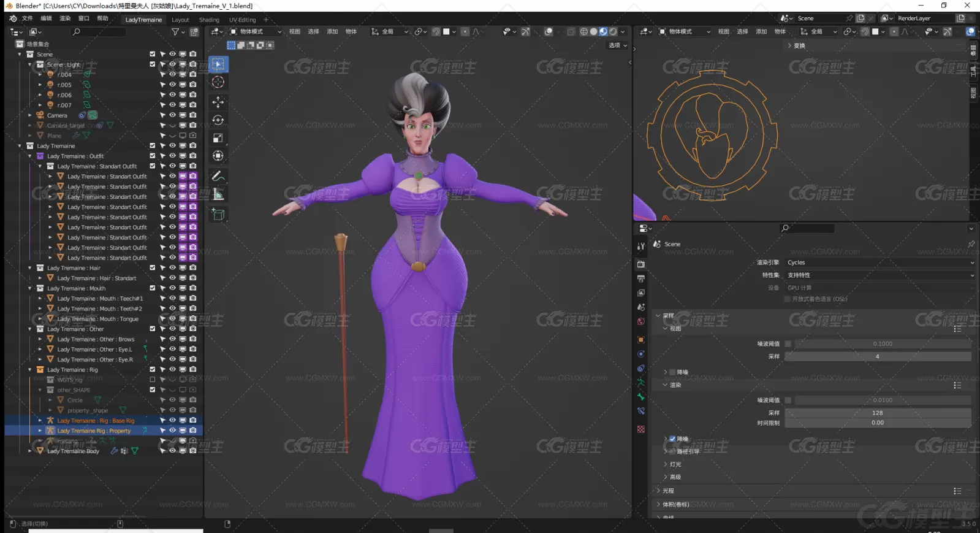
Task: Toggle the Scene collection exclude checkbox
Action: click(153, 54)
